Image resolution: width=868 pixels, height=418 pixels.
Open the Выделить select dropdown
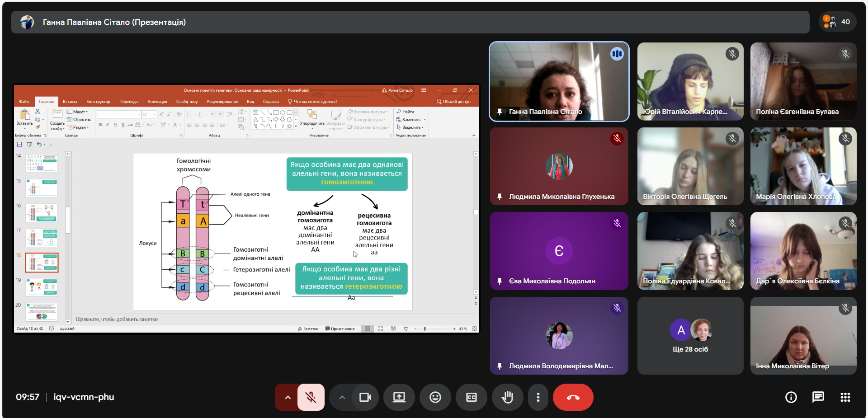[x=410, y=127]
